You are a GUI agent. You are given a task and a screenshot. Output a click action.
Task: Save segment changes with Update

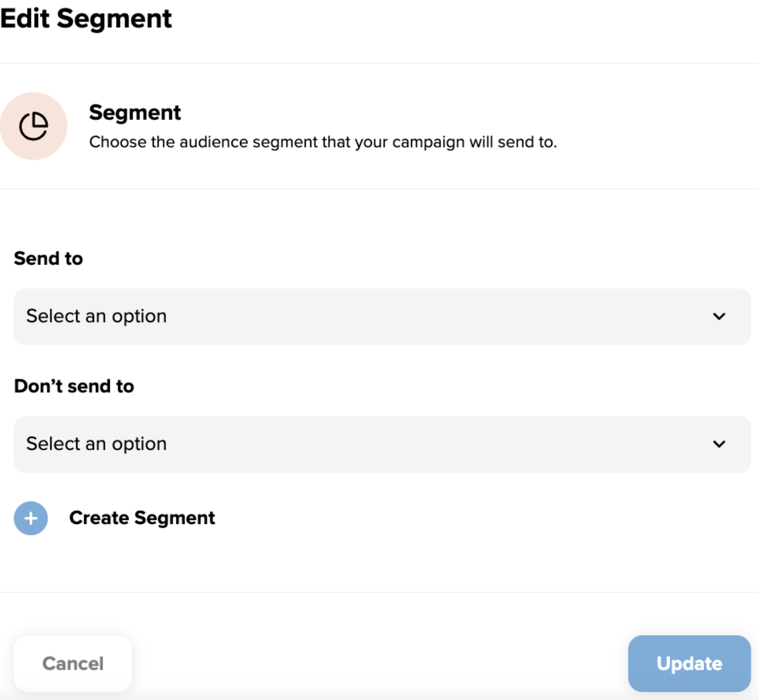(689, 663)
